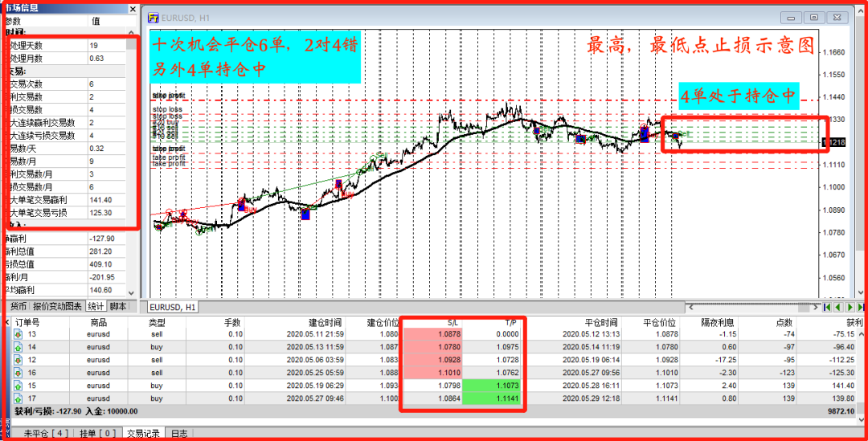Close the 市场信息 panel with its X
This screenshot has width=868, height=441.
(x=133, y=9)
